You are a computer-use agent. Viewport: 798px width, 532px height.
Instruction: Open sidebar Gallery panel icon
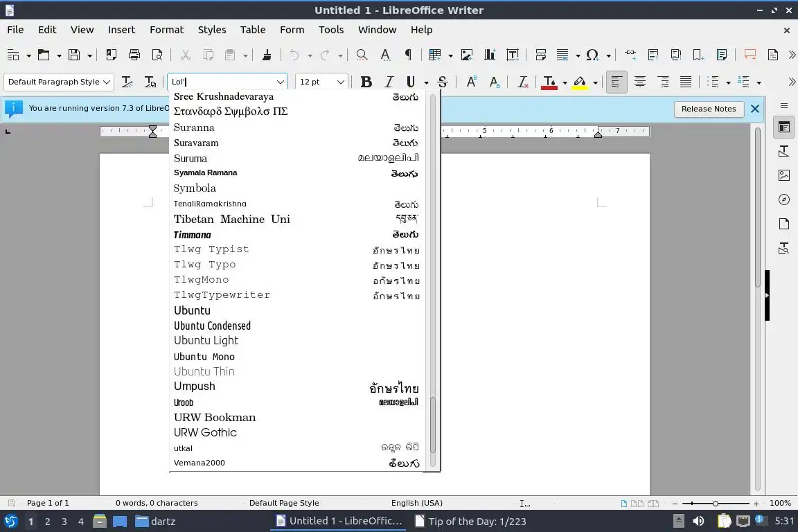point(783,175)
